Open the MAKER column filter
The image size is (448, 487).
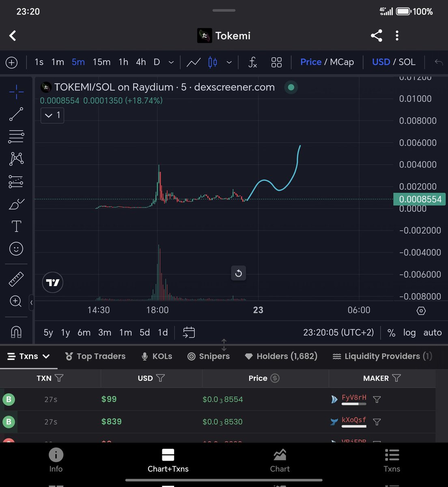tap(396, 378)
